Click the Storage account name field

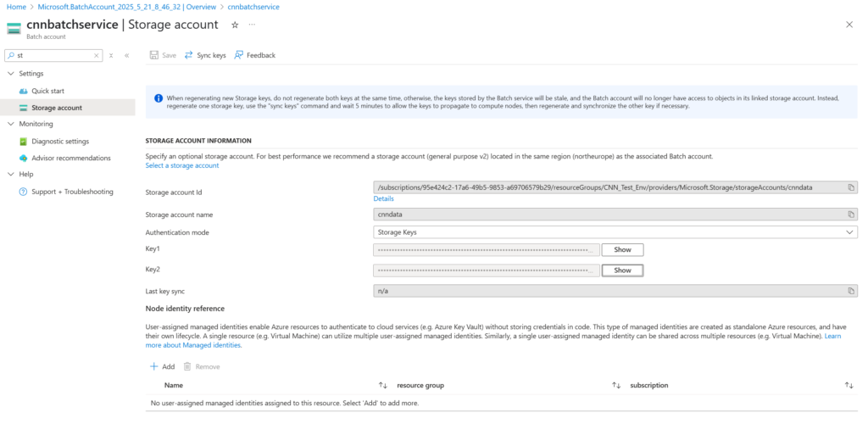tap(615, 215)
